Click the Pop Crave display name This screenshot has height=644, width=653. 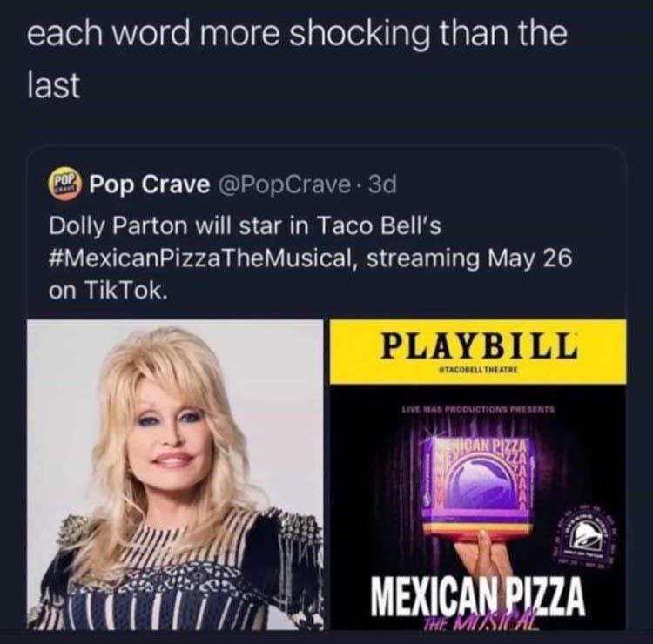[150, 184]
